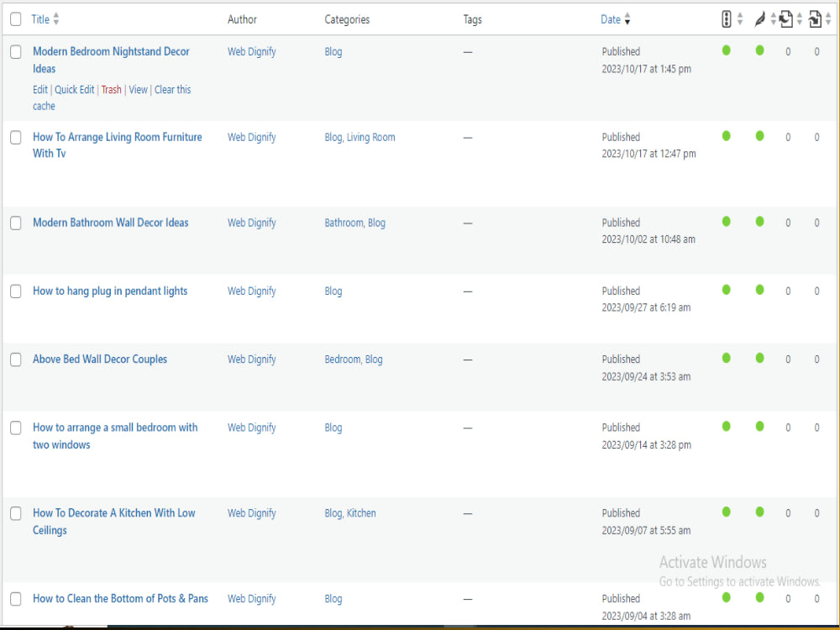Tick checkbox for Kitchen With Low Ceilings post

point(15,513)
